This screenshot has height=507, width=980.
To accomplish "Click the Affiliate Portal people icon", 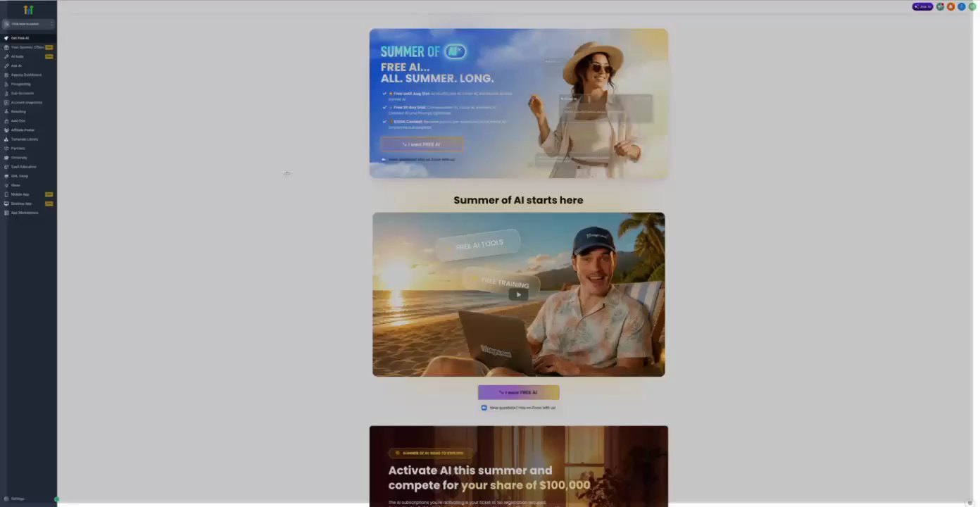I will point(6,130).
